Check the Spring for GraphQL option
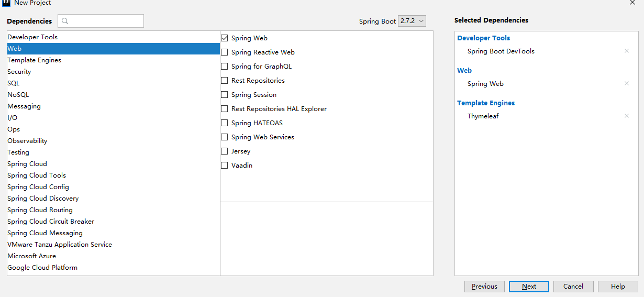The image size is (644, 297). tap(225, 66)
